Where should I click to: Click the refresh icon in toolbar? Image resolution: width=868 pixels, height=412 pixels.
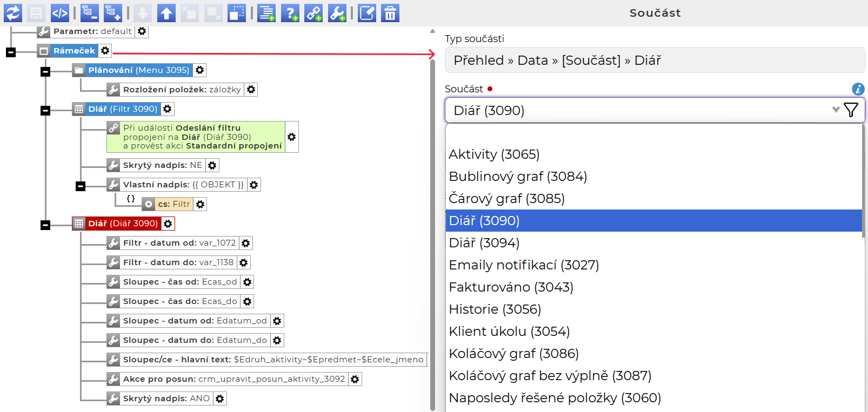13,13
